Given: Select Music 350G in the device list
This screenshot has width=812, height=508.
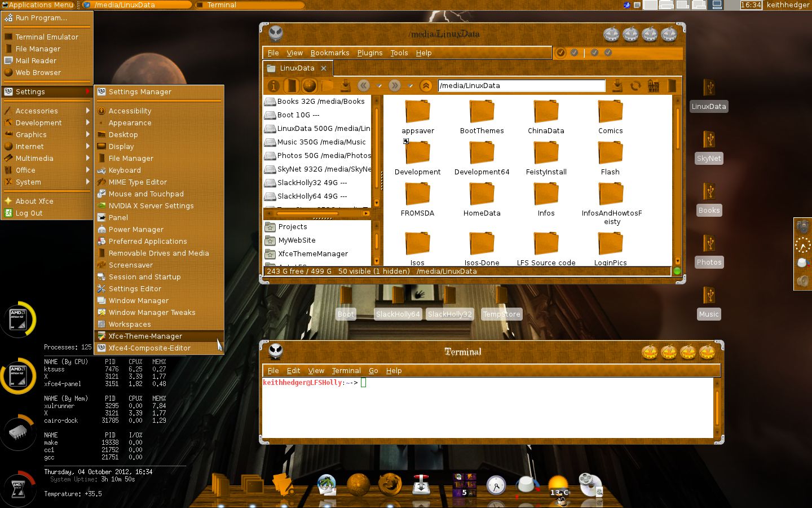Looking at the screenshot, I should (x=317, y=142).
